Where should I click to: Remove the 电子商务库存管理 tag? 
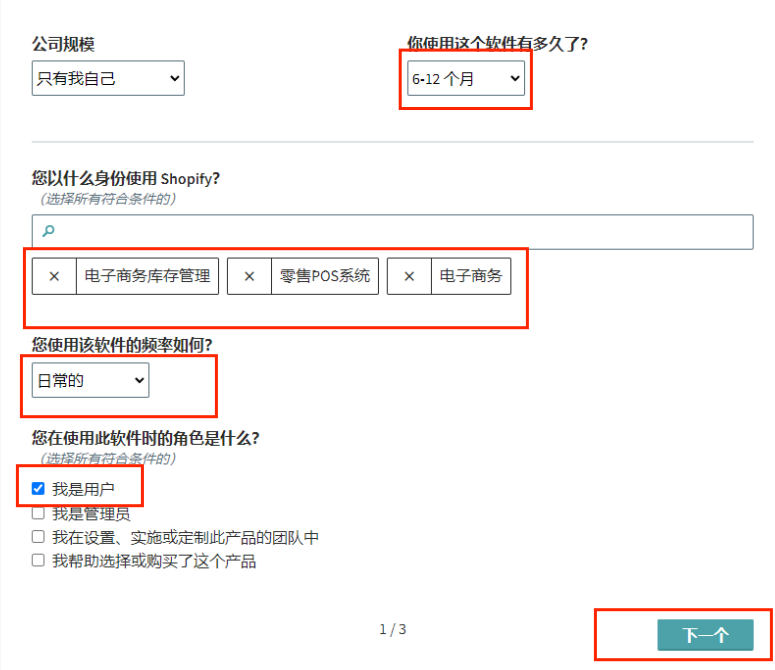(54, 277)
